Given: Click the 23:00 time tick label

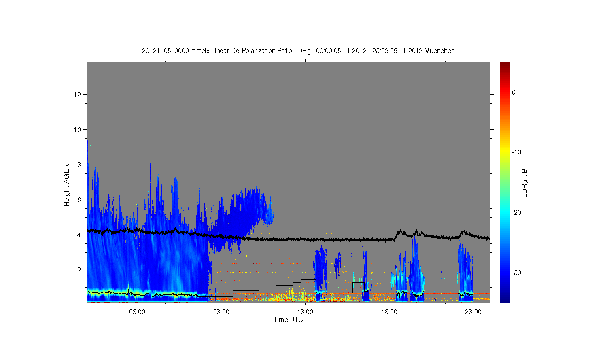Looking at the screenshot, I should 473,312.
